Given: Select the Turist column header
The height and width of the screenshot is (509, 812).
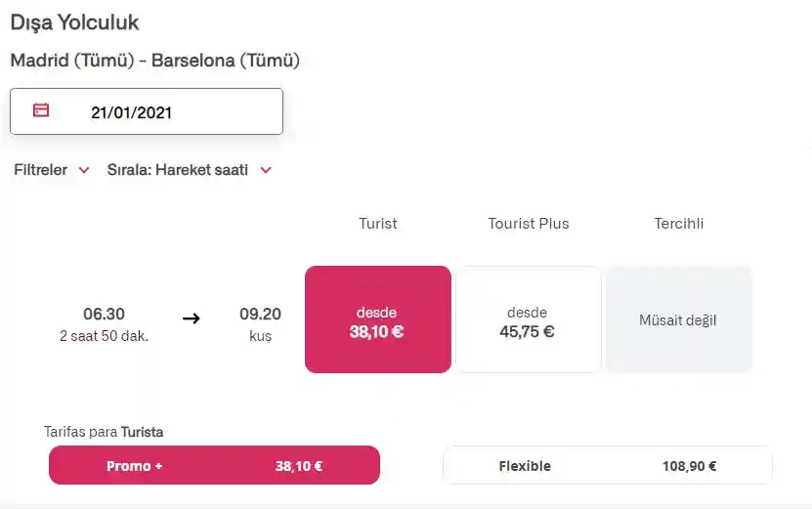Looking at the screenshot, I should pyautogui.click(x=378, y=224).
